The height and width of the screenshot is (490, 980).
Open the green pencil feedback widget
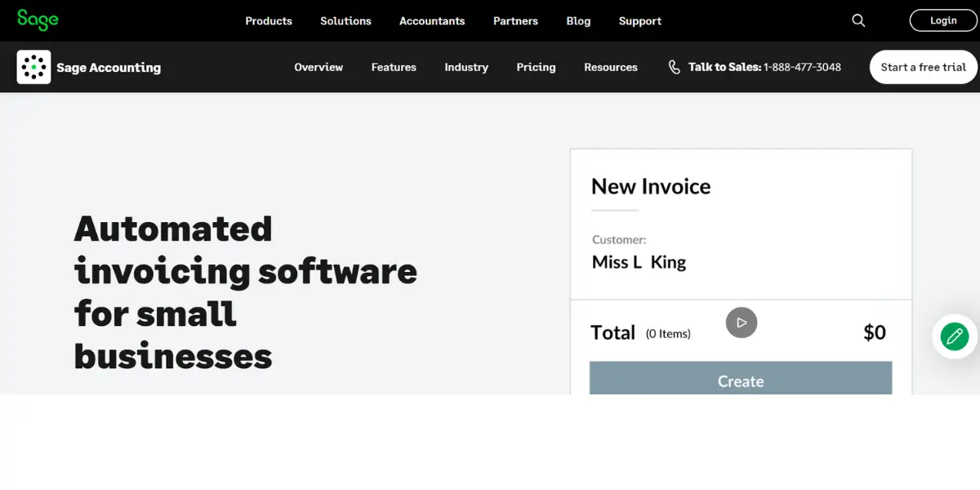click(x=955, y=336)
